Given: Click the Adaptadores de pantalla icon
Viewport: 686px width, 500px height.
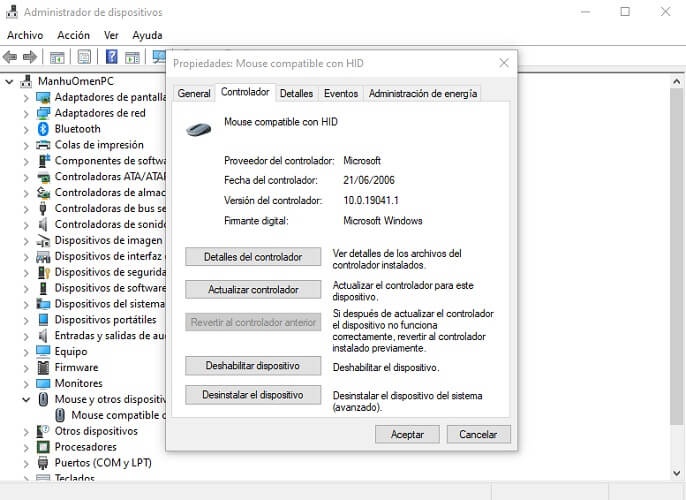Looking at the screenshot, I should tap(43, 97).
